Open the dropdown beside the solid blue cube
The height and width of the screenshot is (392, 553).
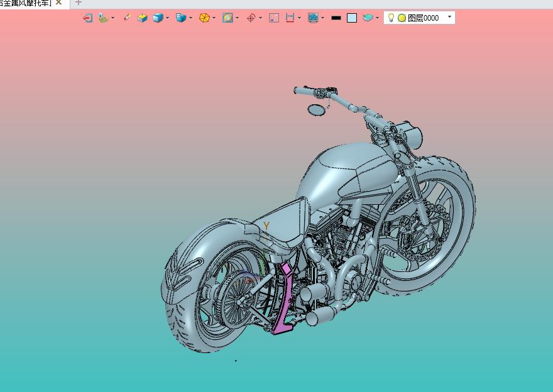point(168,18)
